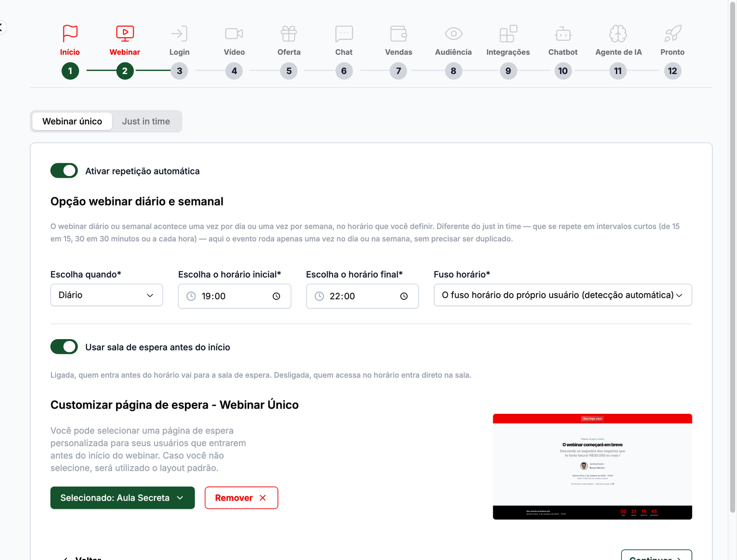Click step number 1 circle
This screenshot has width=737, height=560.
(x=70, y=71)
